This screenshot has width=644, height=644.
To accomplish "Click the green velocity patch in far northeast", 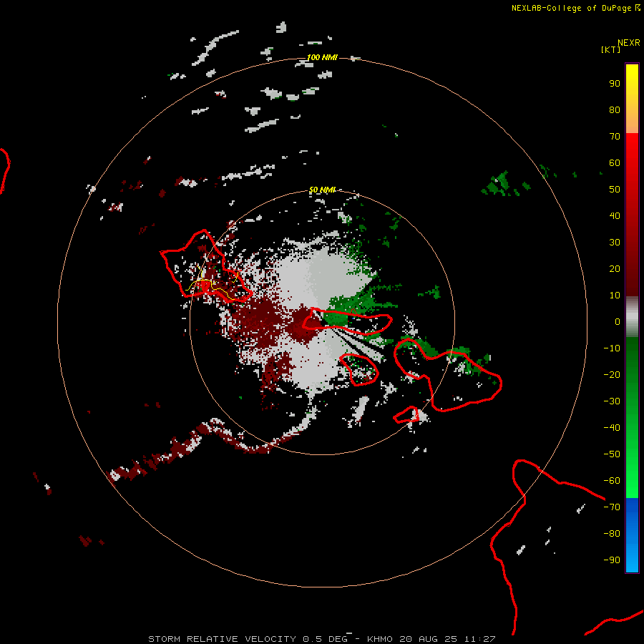I will (x=500, y=184).
